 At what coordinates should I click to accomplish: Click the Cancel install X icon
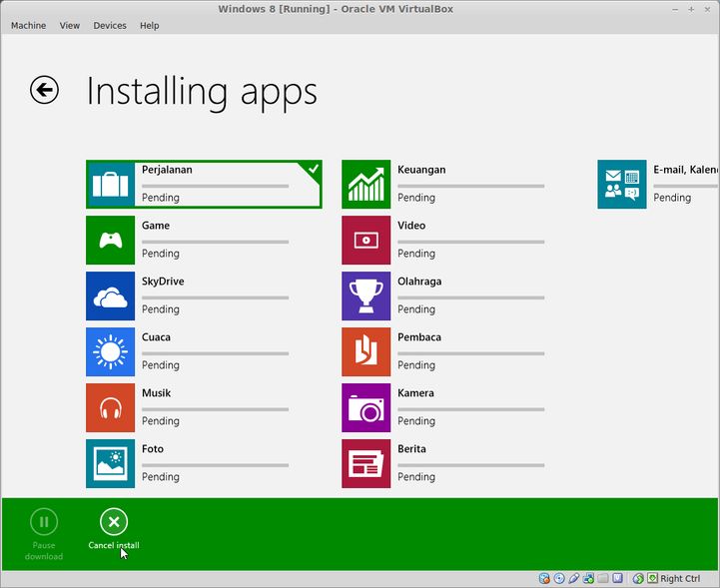(x=114, y=522)
